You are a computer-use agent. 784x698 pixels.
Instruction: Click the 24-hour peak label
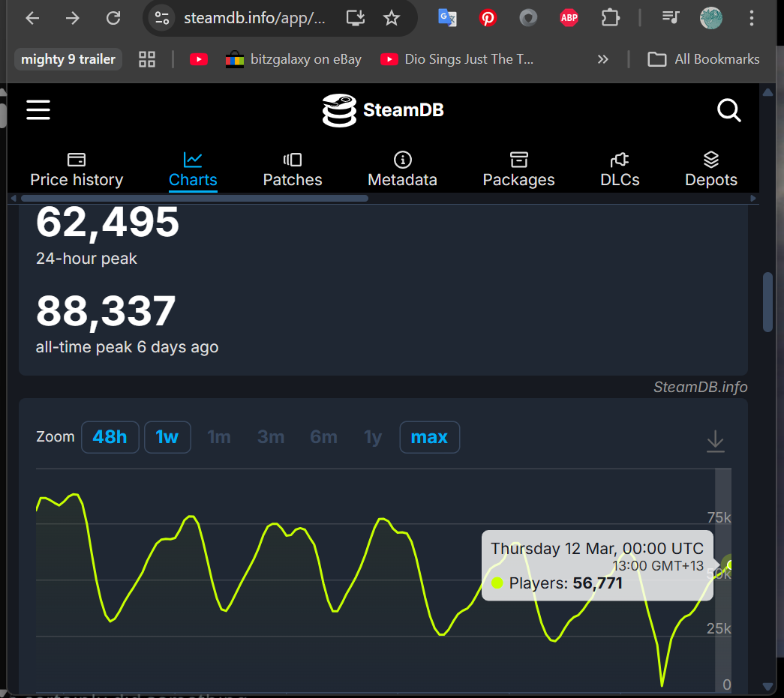point(86,259)
